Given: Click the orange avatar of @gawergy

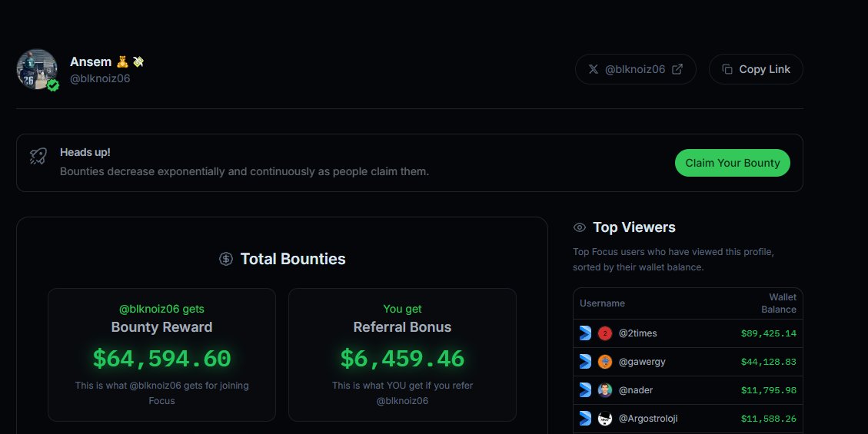Looking at the screenshot, I should click(605, 362).
